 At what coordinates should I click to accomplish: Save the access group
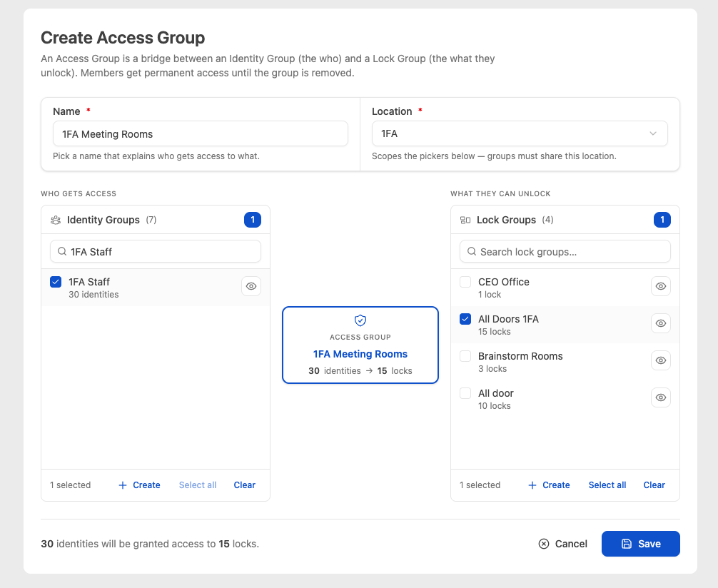click(641, 544)
